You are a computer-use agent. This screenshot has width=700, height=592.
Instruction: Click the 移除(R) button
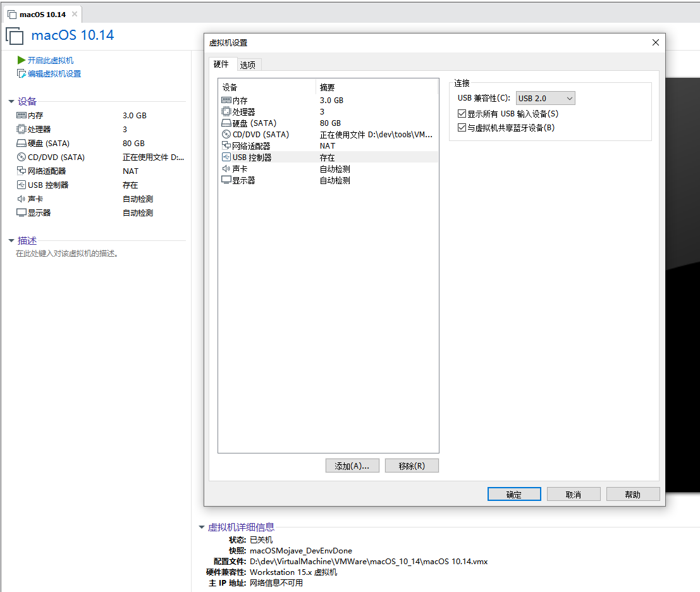(412, 466)
